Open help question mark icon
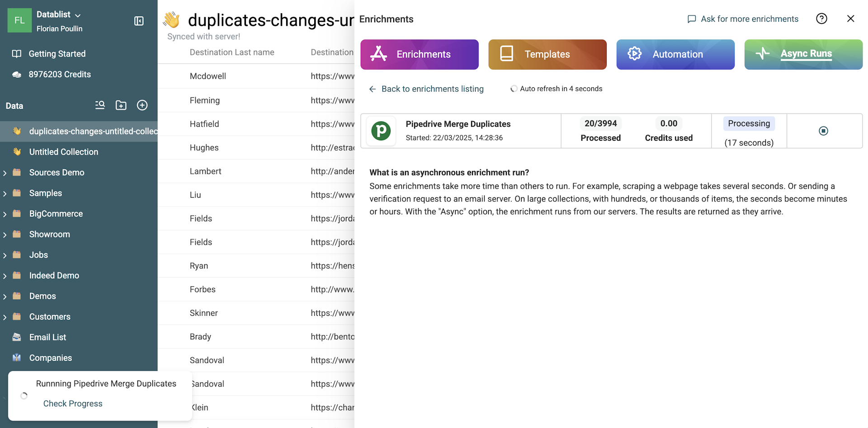Image resolution: width=868 pixels, height=428 pixels. [821, 19]
